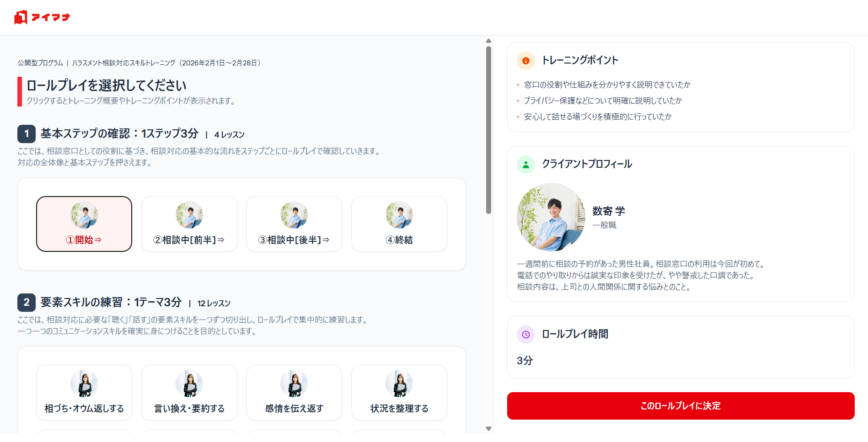Click the large client profile photo of 数寄 学

551,217
